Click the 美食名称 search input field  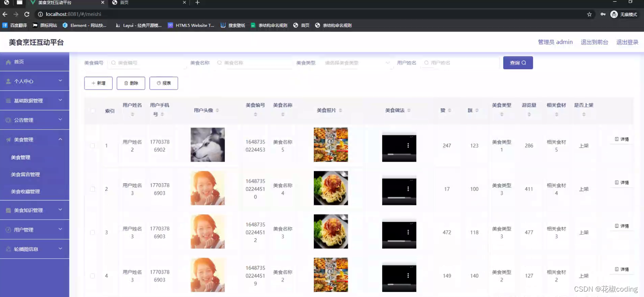pos(254,62)
